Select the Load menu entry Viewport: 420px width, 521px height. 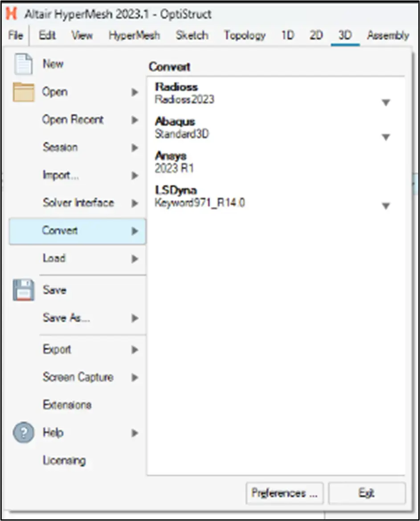54,258
